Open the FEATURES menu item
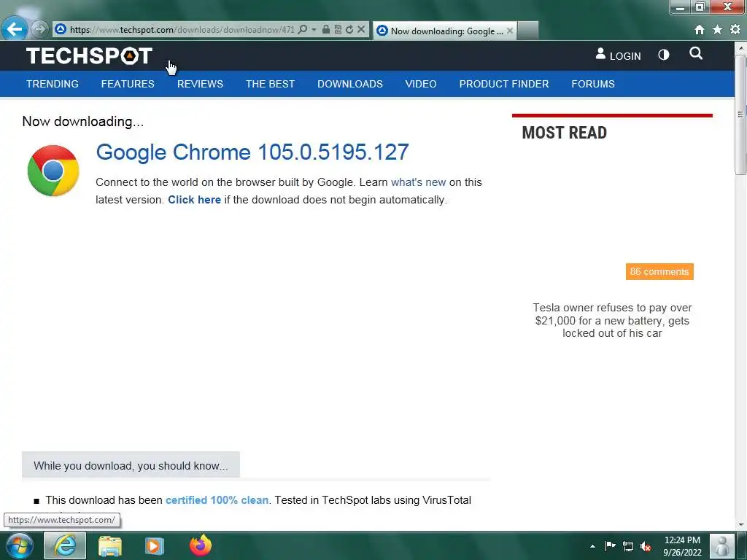Viewport: 747px width, 560px height. tap(128, 84)
